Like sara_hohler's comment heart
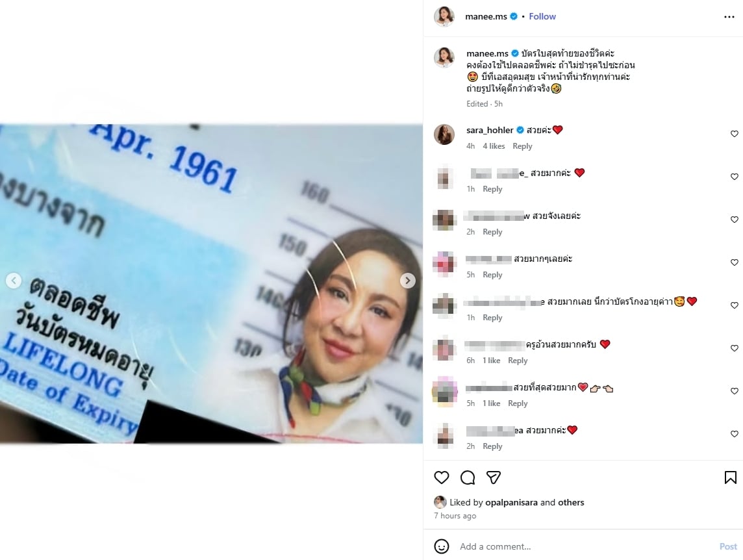Viewport: 743px width, 560px height. (734, 134)
